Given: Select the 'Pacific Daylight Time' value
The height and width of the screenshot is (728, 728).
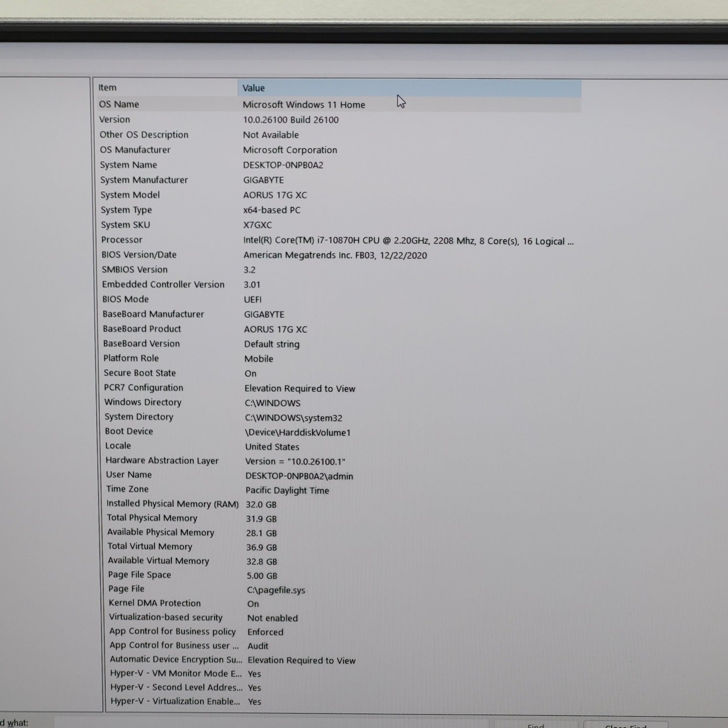Looking at the screenshot, I should 287,491.
